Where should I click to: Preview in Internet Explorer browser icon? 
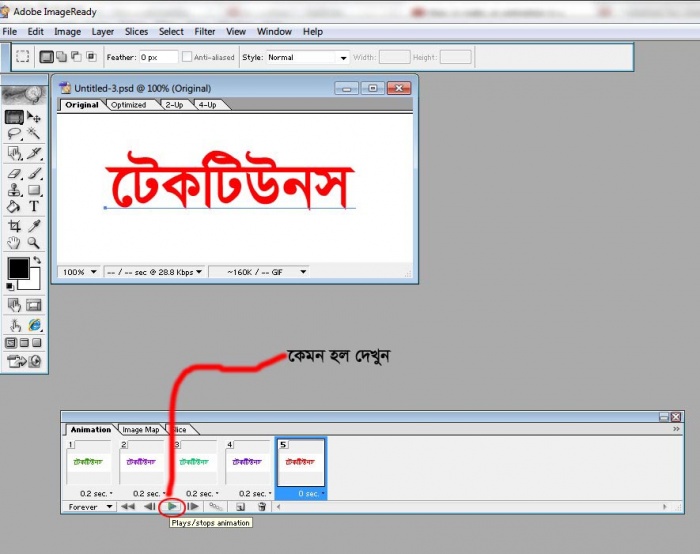tap(34, 325)
